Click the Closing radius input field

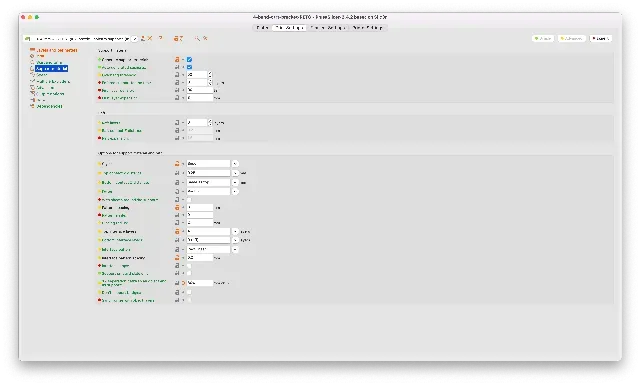click(x=200, y=223)
